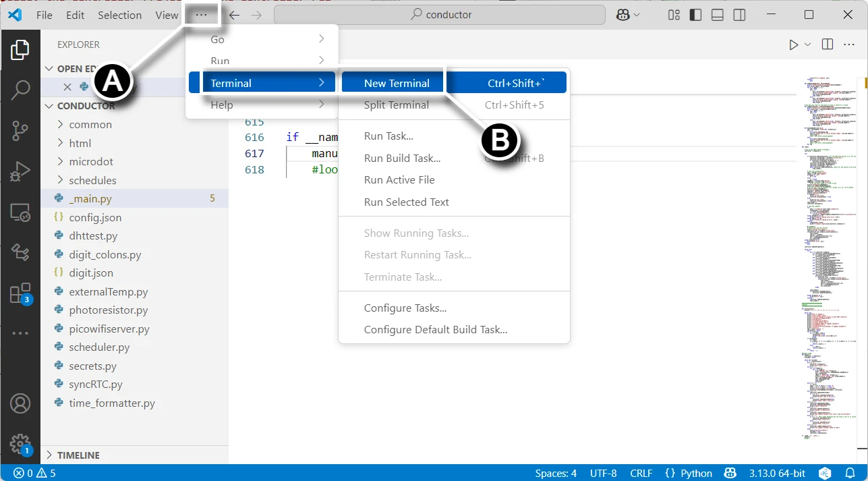Open the Source Control view icon
This screenshot has width=868, height=481.
pos(20,131)
